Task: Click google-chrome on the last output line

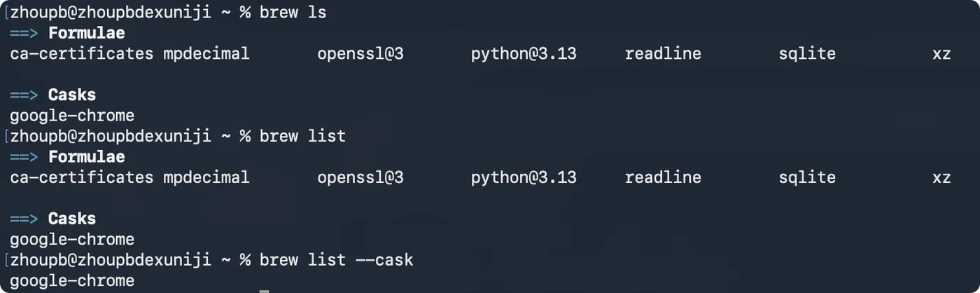Action: coord(72,280)
